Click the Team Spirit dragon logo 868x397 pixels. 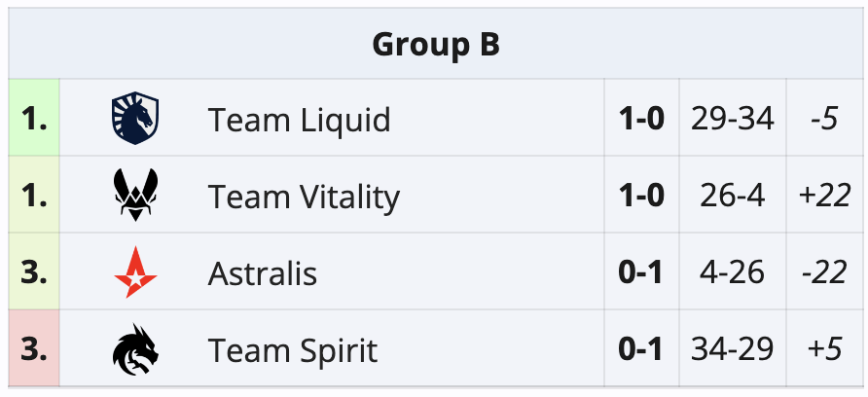[x=135, y=349]
